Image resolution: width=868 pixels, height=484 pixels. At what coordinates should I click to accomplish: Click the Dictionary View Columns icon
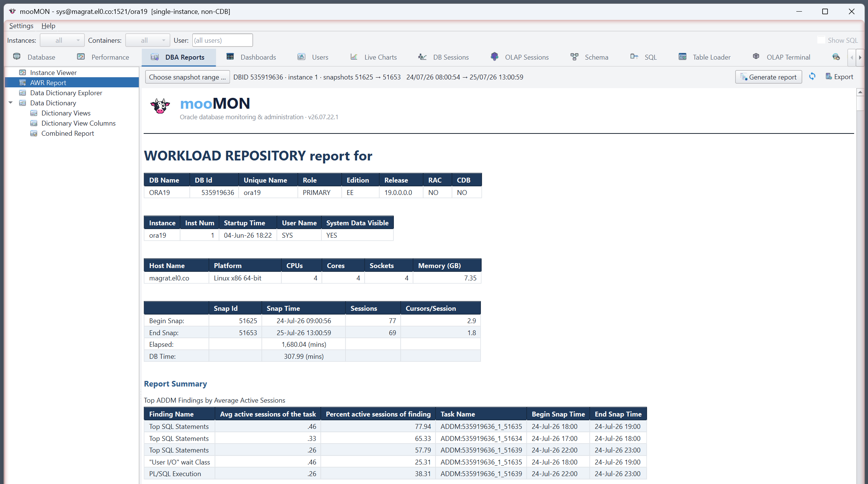[34, 123]
